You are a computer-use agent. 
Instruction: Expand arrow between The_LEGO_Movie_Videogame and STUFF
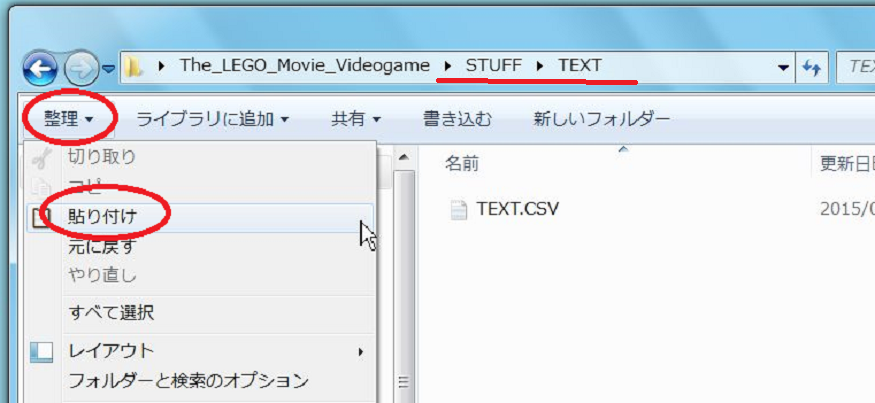coord(448,66)
